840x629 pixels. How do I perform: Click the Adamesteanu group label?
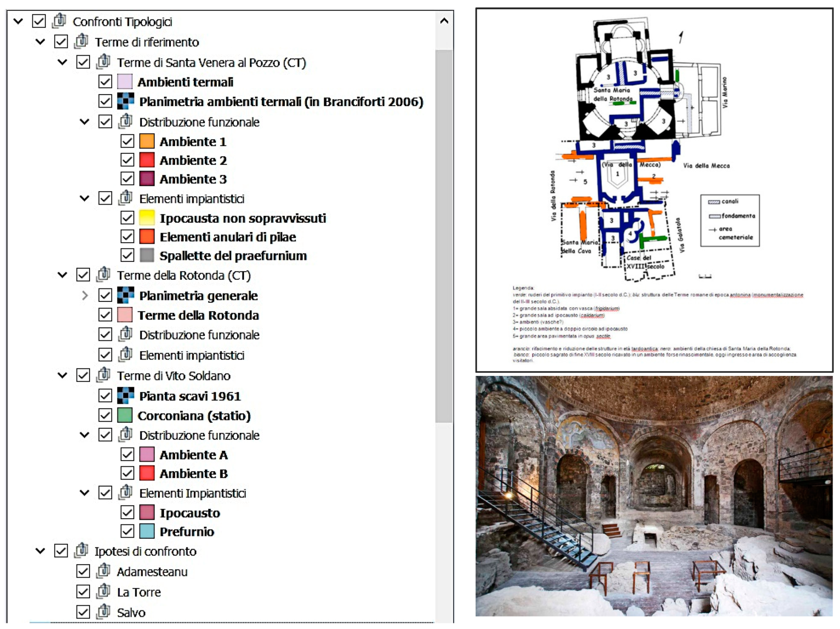pyautogui.click(x=152, y=572)
